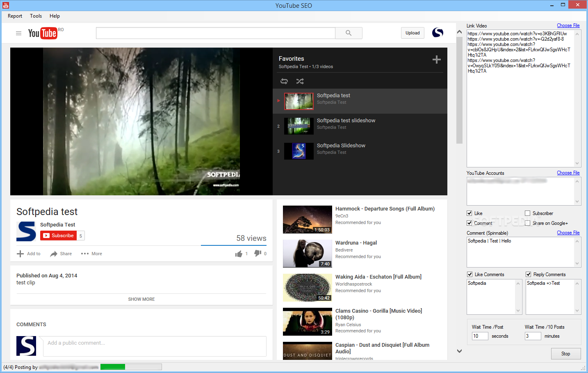
Task: Click the Add a public comment field
Action: [155, 346]
